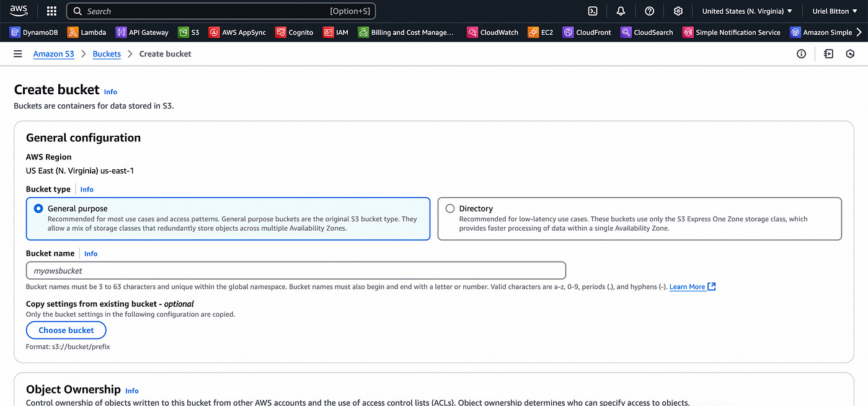Open the United States (N. Virginia) region dropdown
The image size is (868, 406).
click(x=747, y=11)
